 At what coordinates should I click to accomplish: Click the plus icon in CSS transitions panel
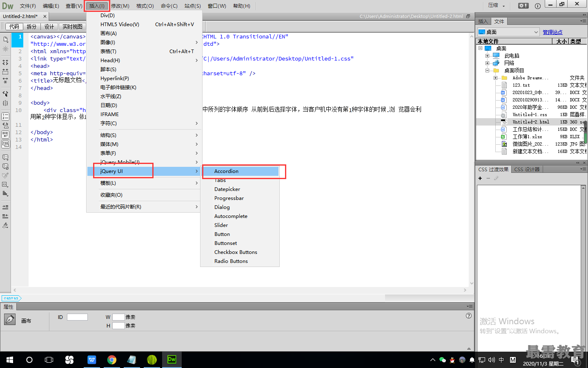(x=480, y=178)
